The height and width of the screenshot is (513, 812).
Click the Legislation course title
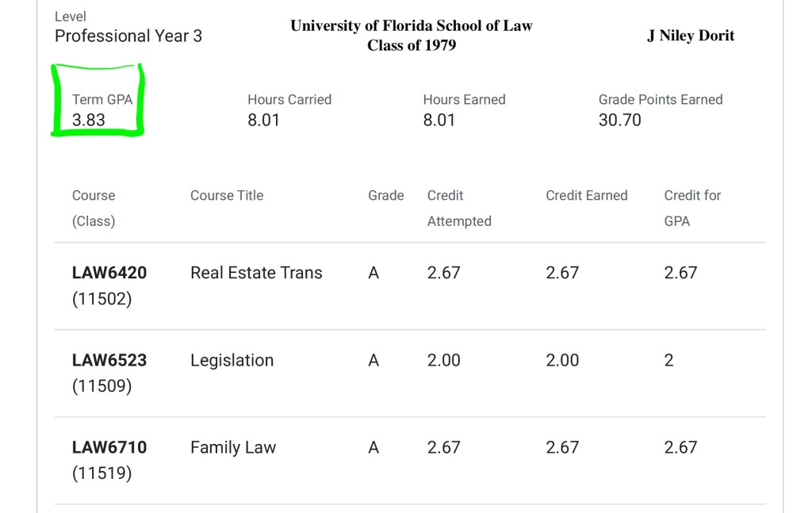[232, 360]
